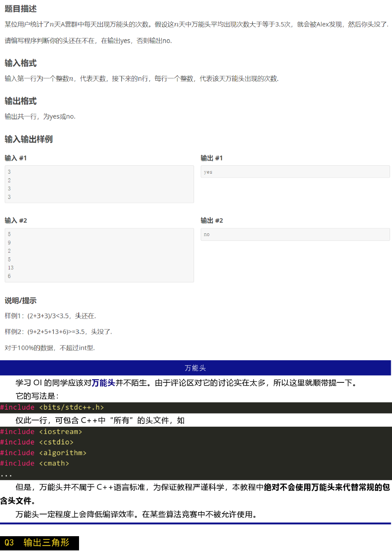Click the 万能头 blue banner title
The image size is (392, 552).
point(195,368)
